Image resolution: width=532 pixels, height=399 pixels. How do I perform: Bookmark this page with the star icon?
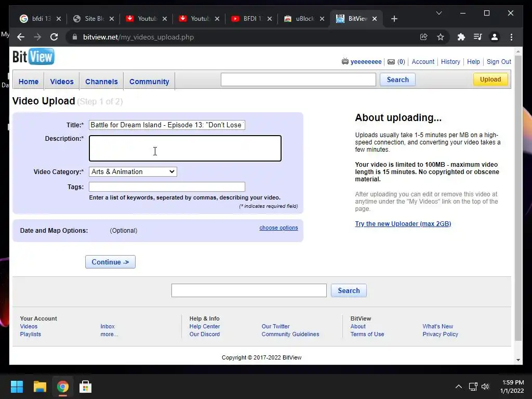point(441,37)
